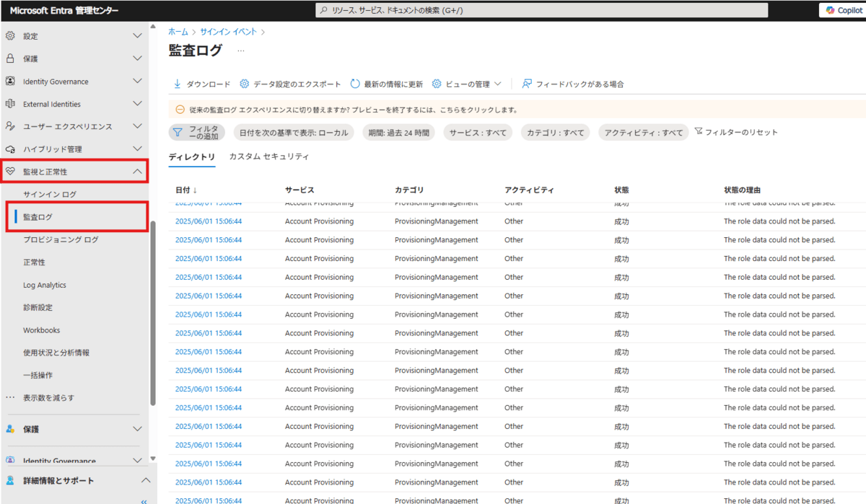Click the 詳細情報とサポート person icon
Image resolution: width=866 pixels, height=504 pixels.
coord(10,480)
